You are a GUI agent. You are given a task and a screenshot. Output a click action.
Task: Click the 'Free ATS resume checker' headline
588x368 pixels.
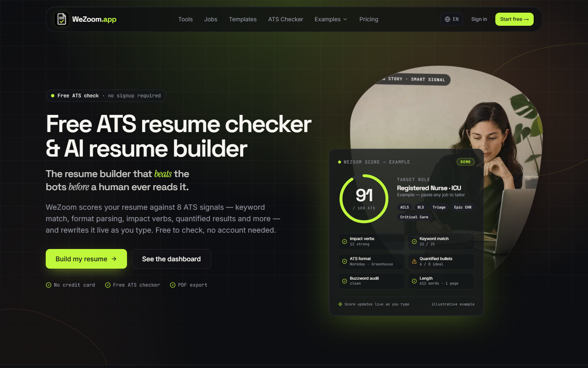179,124
